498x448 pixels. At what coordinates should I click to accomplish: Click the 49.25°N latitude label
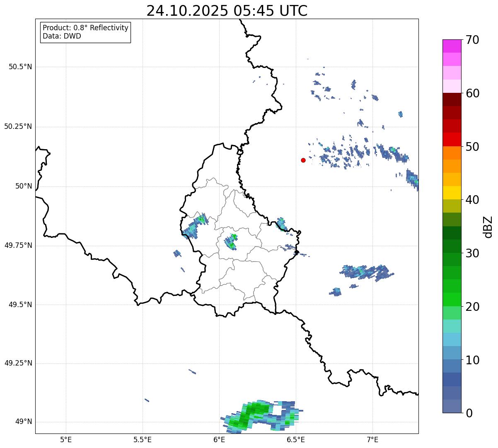pyautogui.click(x=18, y=363)
